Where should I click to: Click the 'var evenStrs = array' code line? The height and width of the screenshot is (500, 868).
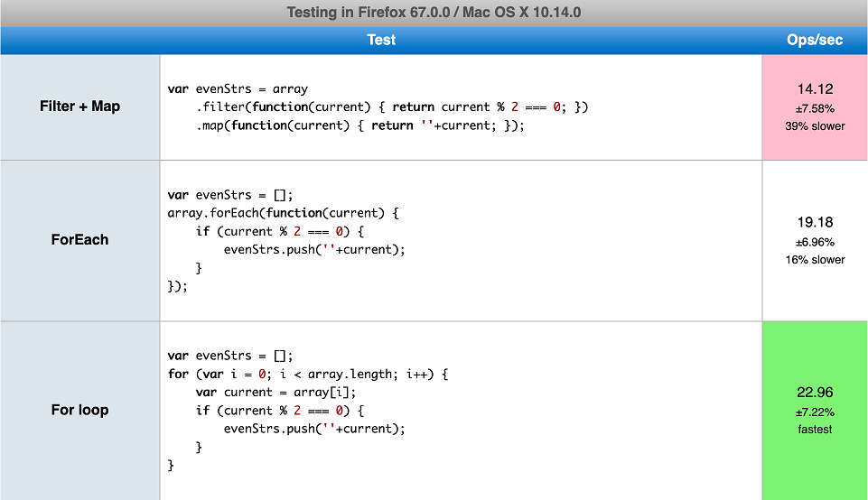[238, 89]
